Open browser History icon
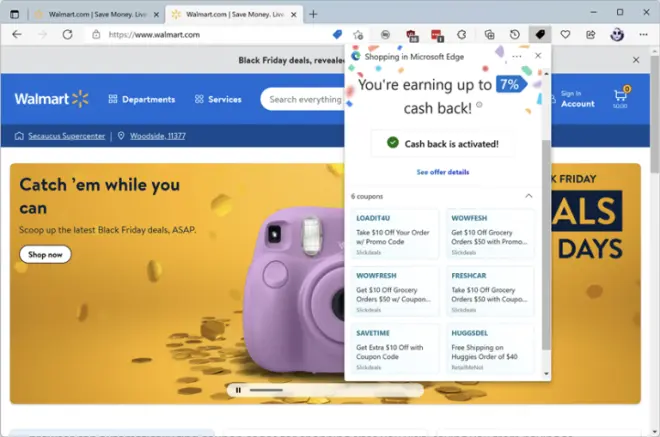This screenshot has width=660, height=437. pyautogui.click(x=514, y=35)
